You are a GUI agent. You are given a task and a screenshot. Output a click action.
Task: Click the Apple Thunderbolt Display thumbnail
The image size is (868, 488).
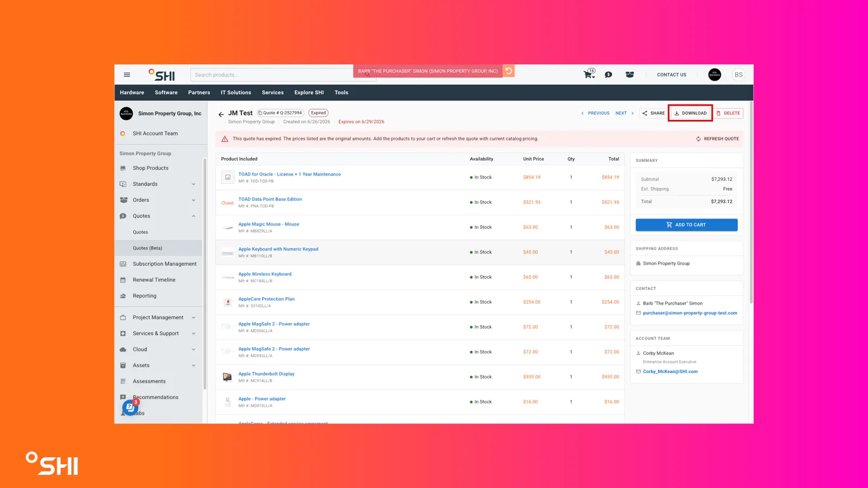click(227, 377)
